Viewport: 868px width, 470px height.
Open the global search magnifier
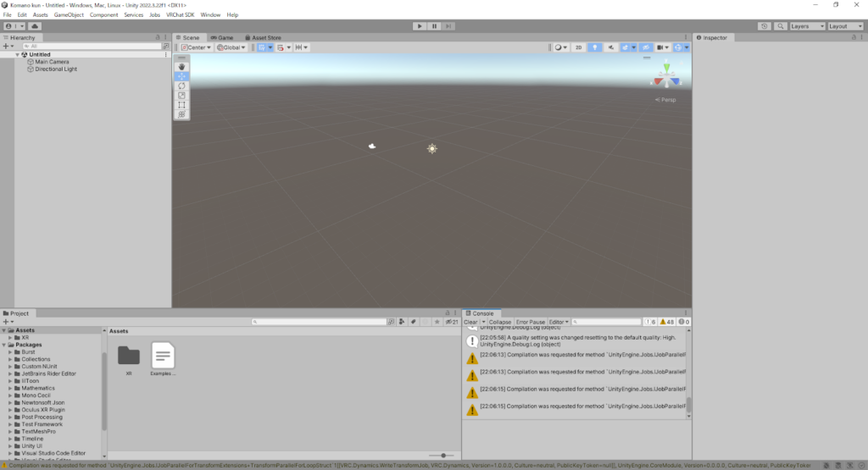tap(781, 26)
